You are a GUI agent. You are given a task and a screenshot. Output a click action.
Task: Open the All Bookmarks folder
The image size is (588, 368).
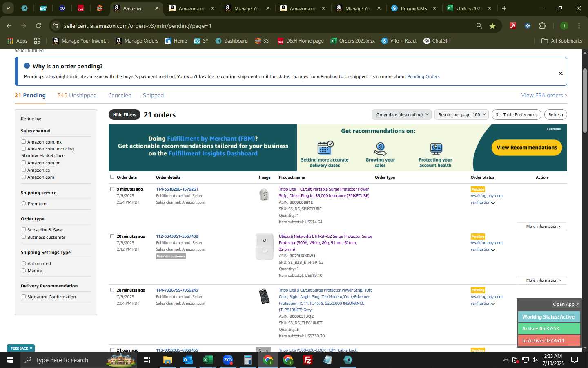[x=561, y=41]
